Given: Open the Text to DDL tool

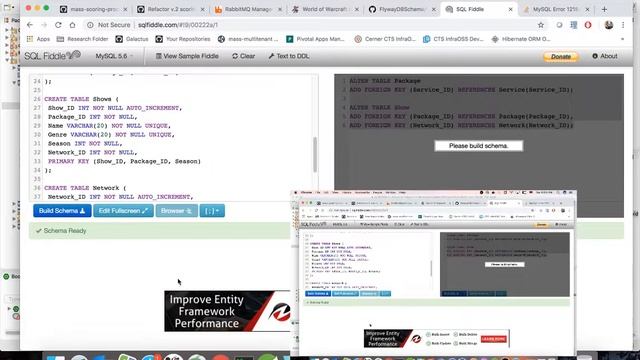Looking at the screenshot, I should 289,56.
